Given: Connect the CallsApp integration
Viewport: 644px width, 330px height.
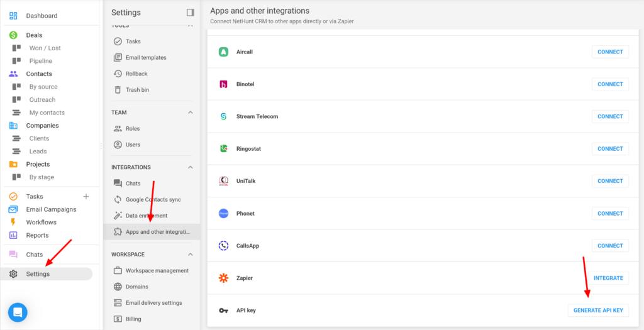Looking at the screenshot, I should point(610,245).
